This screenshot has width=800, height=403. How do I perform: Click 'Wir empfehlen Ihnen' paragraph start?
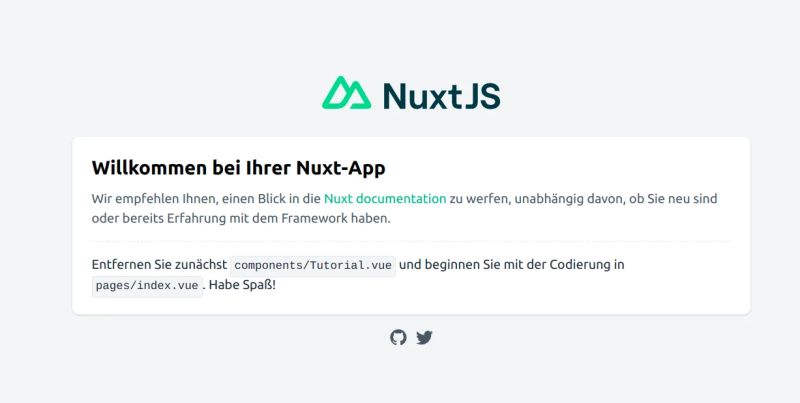point(155,198)
